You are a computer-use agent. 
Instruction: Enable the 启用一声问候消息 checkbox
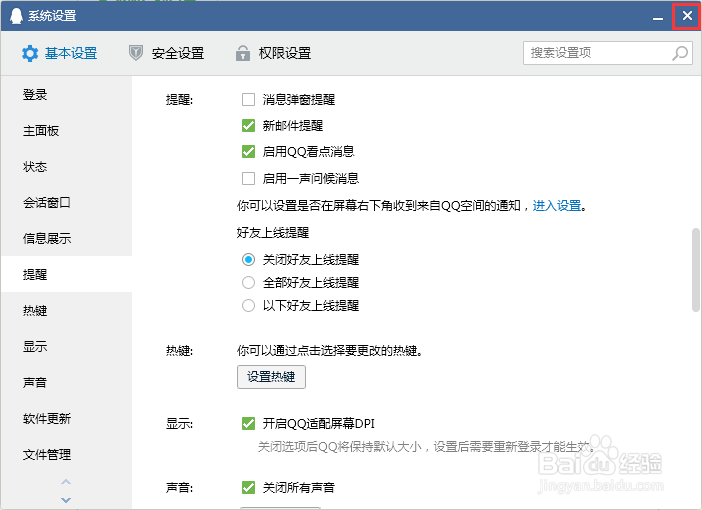point(248,179)
